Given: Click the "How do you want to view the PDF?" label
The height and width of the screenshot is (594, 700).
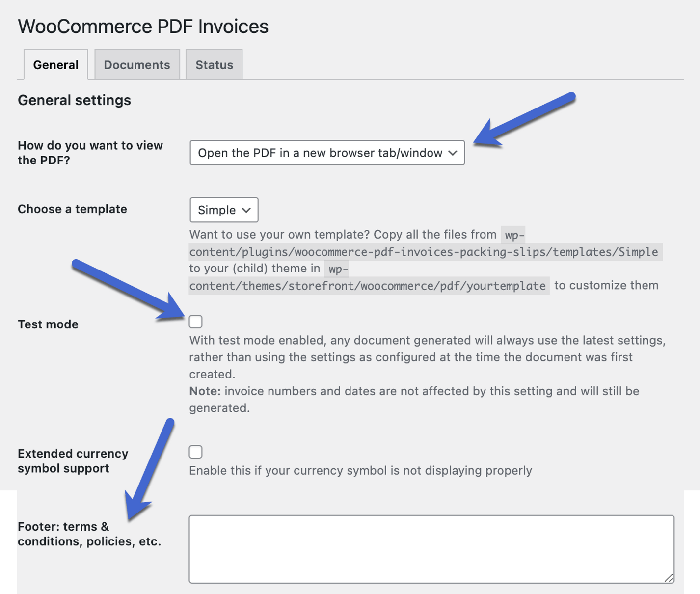Looking at the screenshot, I should pos(90,153).
